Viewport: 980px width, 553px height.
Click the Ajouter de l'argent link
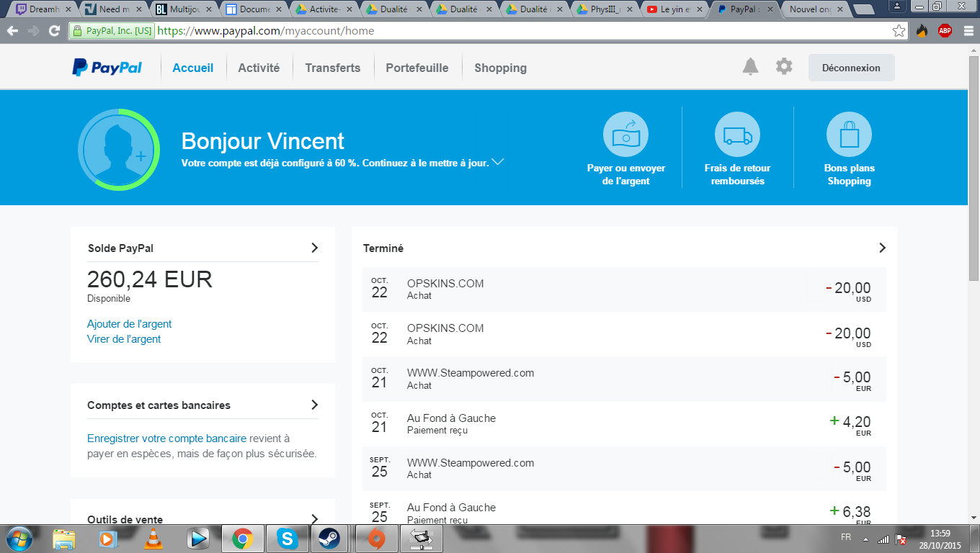[x=130, y=324]
